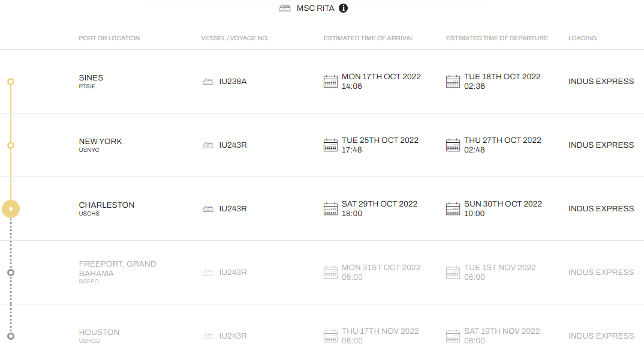Click the info icon next to MSC RITA
Viewport: 644px width, 353px height.
point(343,8)
